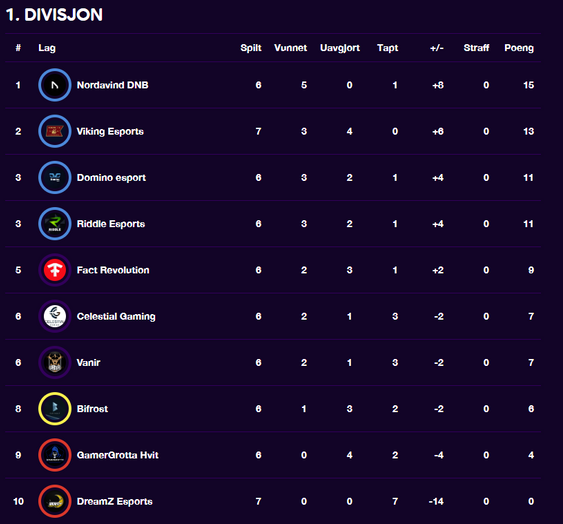
Task: Click the GamerGrotta Hvit logo
Action: pos(55,455)
